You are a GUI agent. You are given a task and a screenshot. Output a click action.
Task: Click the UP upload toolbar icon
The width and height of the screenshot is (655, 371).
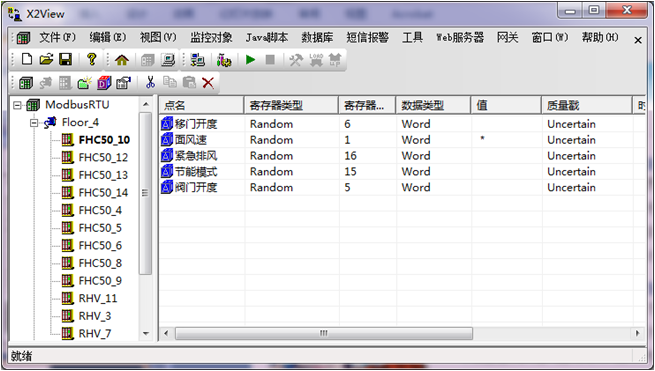pos(335,60)
